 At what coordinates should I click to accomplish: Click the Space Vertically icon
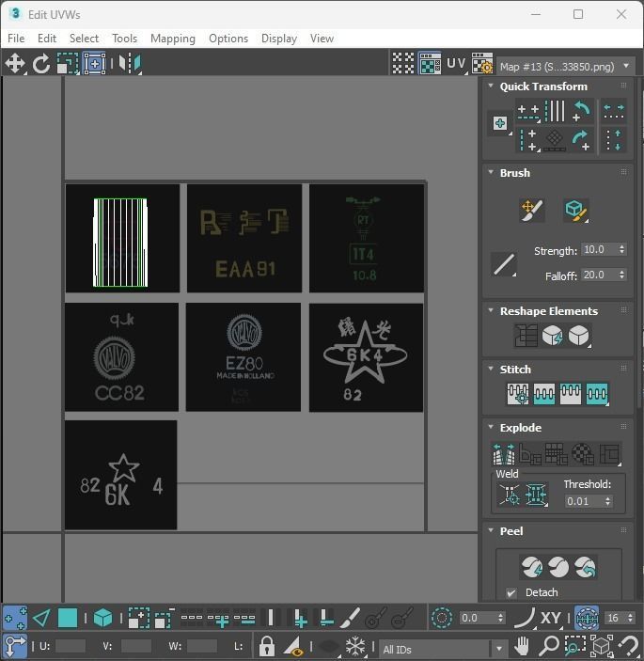(x=614, y=140)
